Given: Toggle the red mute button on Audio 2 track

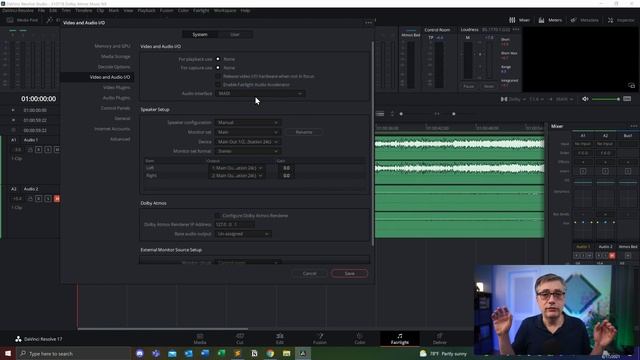Looking at the screenshot, I should click(57, 199).
